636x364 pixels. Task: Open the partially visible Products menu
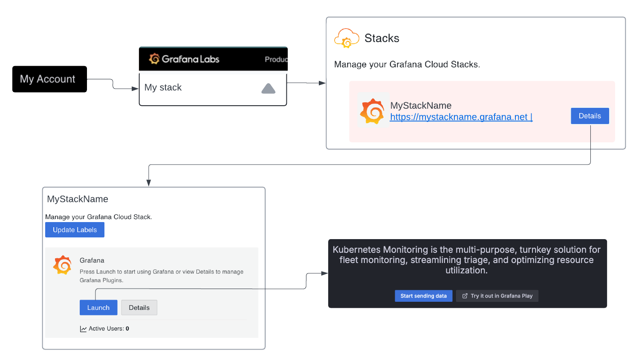276,59
